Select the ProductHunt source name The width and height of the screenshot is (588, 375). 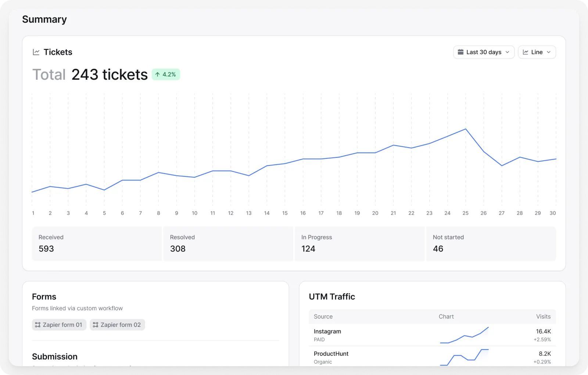[x=331, y=354]
